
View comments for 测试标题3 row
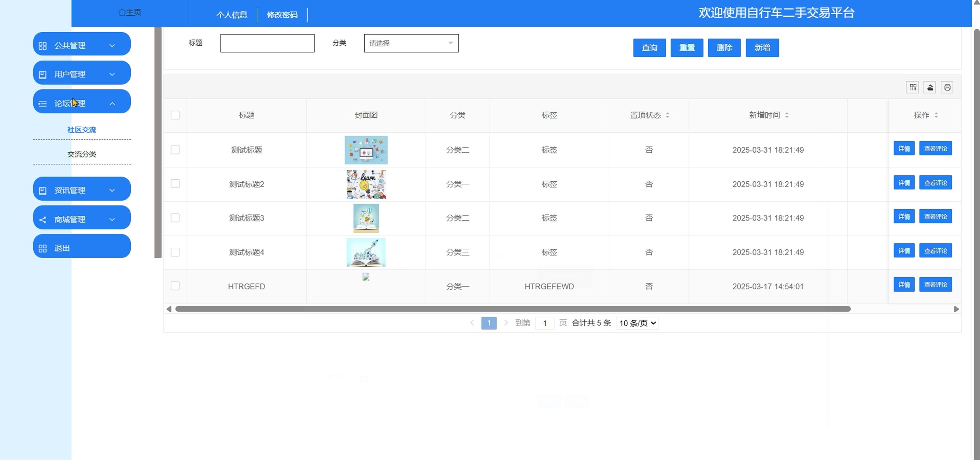point(935,217)
